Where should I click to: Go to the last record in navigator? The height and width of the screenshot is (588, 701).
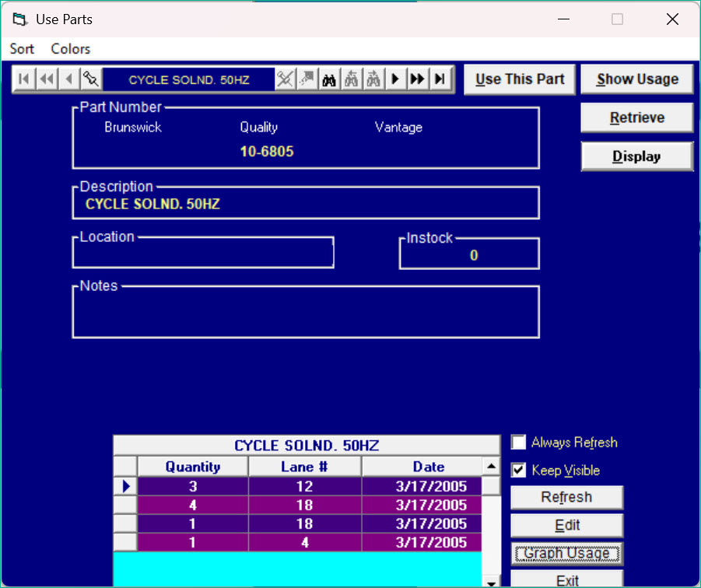click(440, 79)
